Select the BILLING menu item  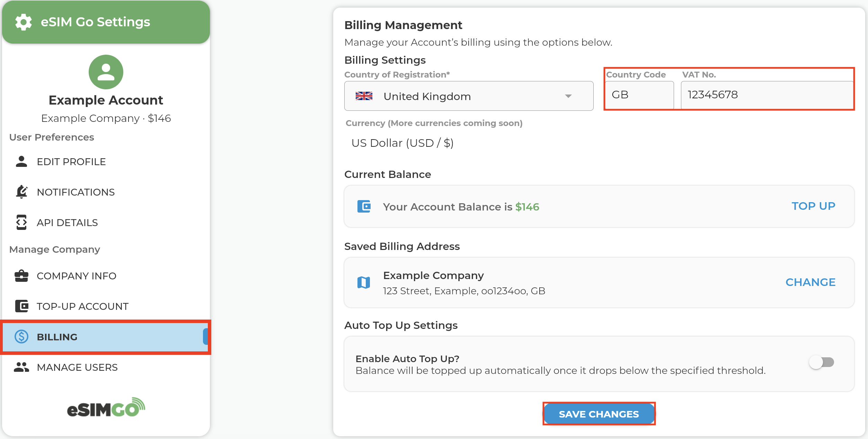[106, 337]
